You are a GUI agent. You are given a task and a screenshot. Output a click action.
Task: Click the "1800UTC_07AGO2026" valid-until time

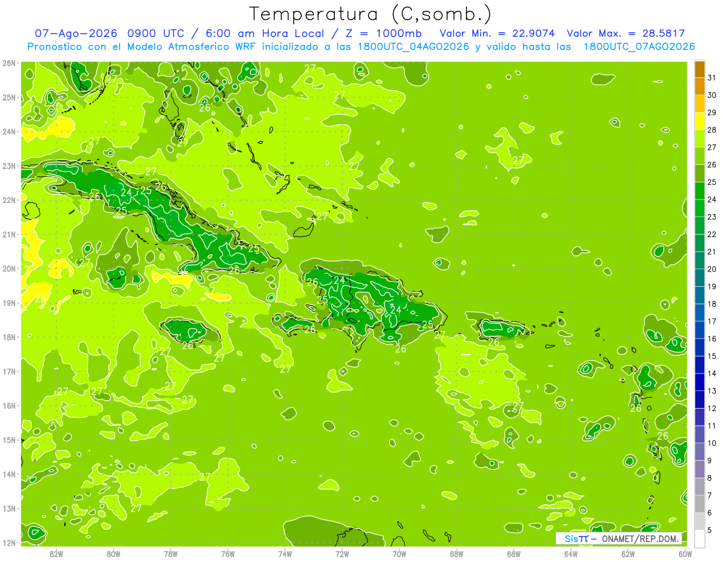639,46
